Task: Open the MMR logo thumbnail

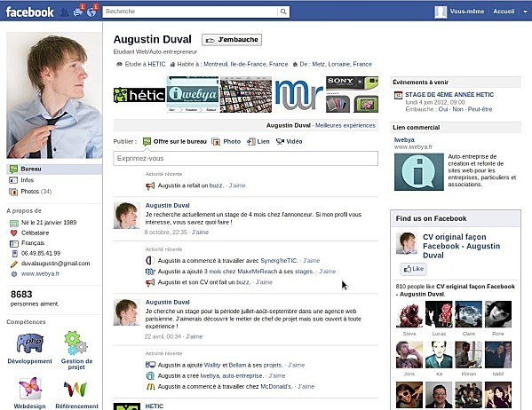Action: coord(299,95)
